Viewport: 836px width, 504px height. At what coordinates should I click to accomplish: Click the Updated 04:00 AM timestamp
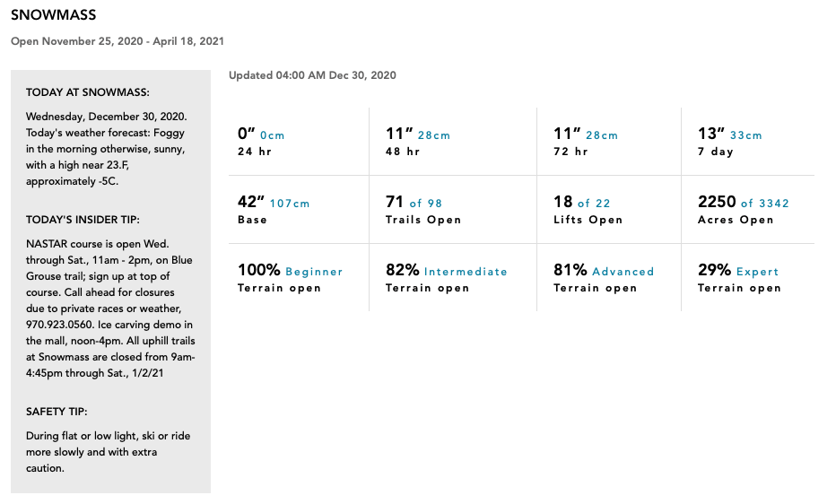click(312, 75)
